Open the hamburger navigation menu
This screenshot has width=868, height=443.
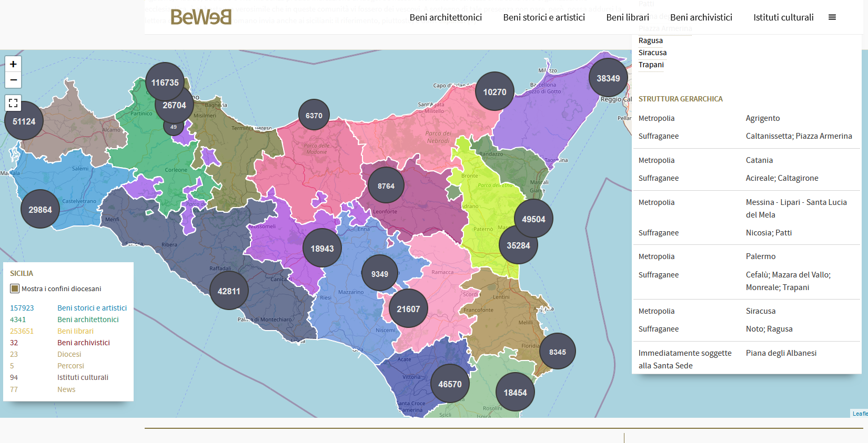point(832,17)
